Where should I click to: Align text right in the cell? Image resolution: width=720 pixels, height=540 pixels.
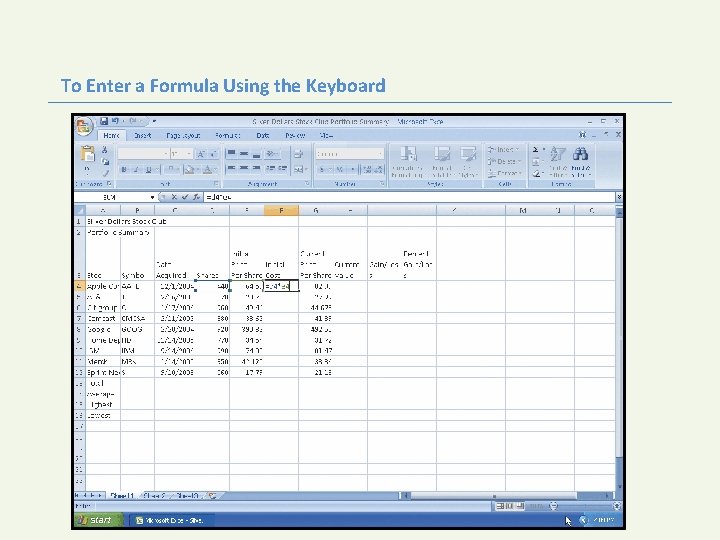point(256,169)
